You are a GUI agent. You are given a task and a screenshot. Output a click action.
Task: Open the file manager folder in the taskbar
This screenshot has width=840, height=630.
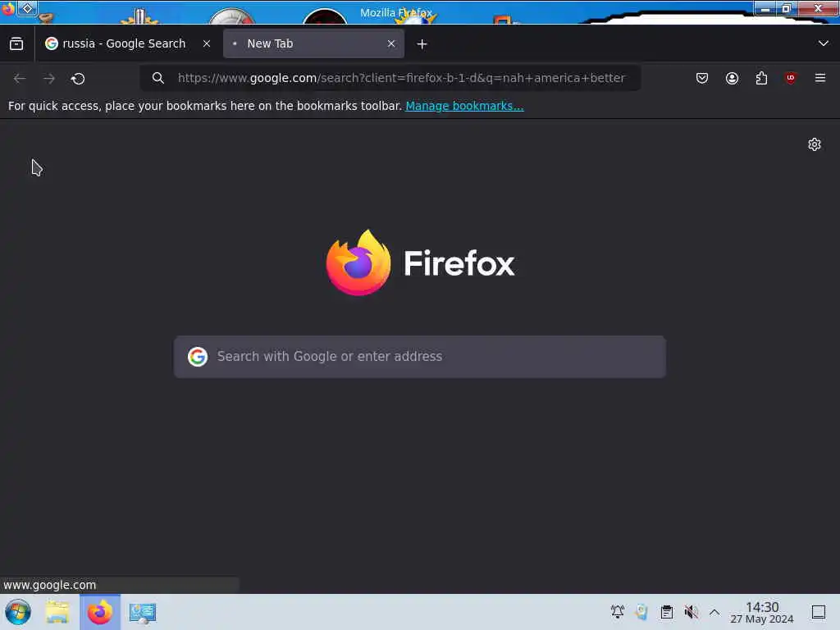click(57, 612)
